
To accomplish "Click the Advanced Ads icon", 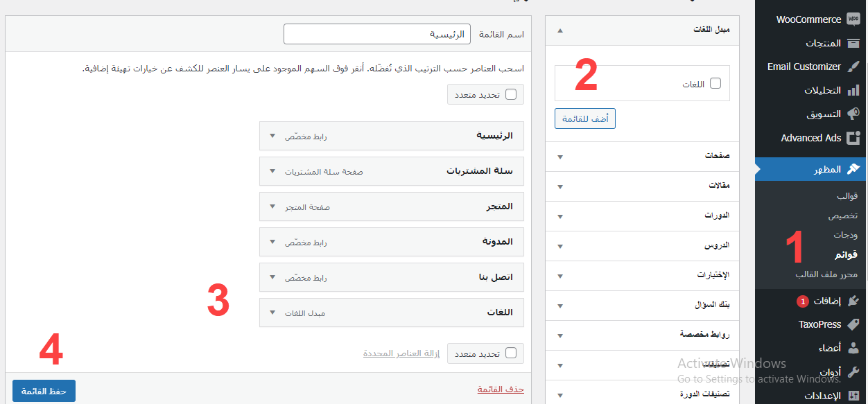I will (x=853, y=138).
